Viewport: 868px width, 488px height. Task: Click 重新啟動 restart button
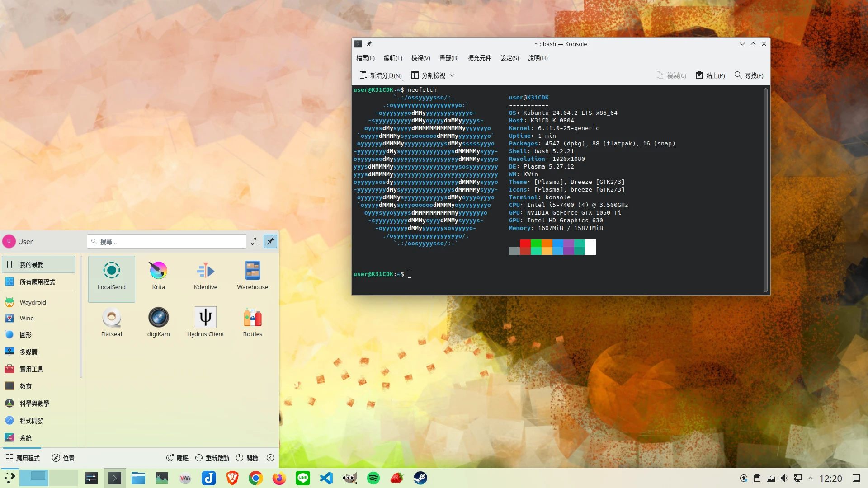[212, 458]
